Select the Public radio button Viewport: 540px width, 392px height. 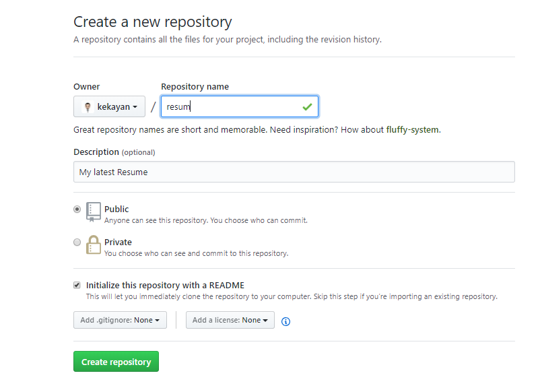coord(77,209)
